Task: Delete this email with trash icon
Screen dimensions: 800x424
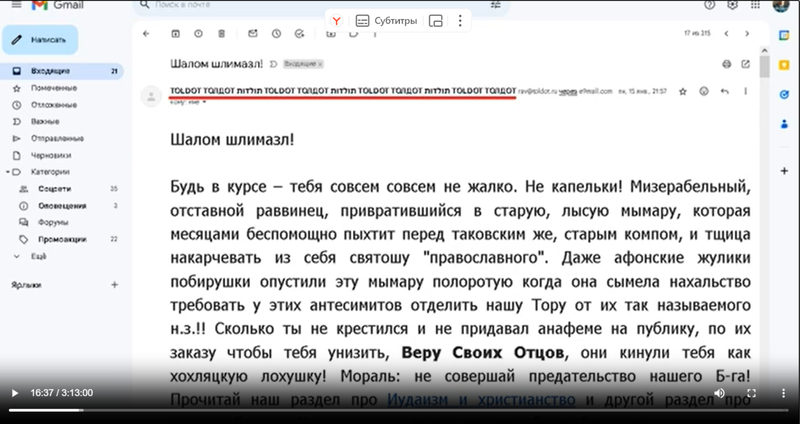Action: click(221, 34)
